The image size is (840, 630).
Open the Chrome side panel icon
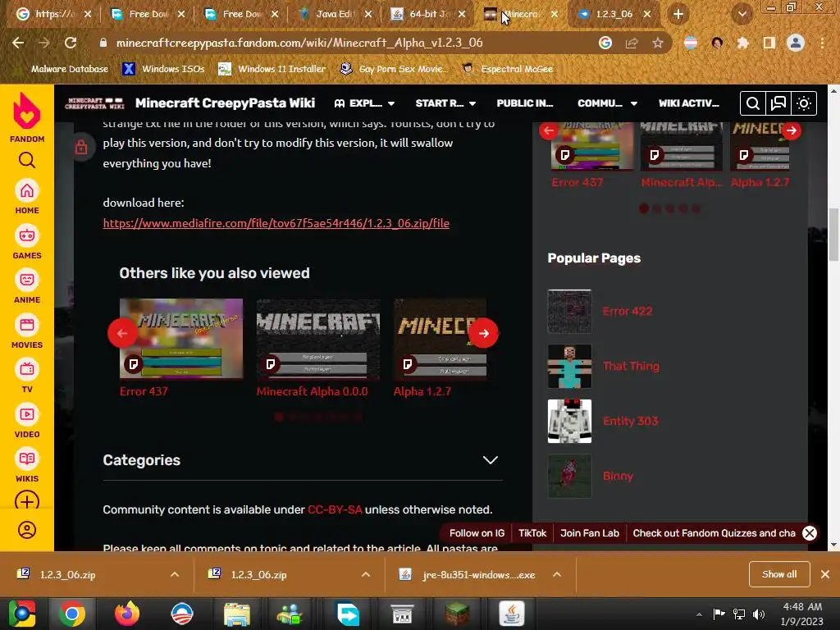point(769,43)
